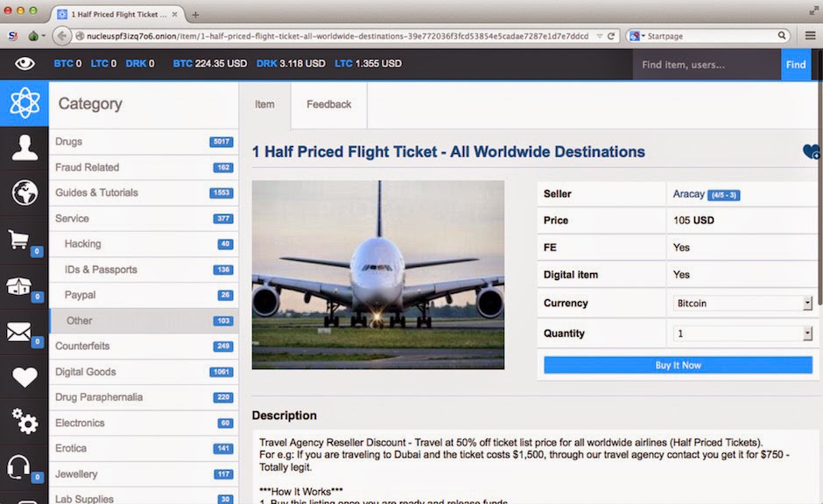Viewport: 823px width, 504px height.
Task: Click the Find search button
Action: 796,65
